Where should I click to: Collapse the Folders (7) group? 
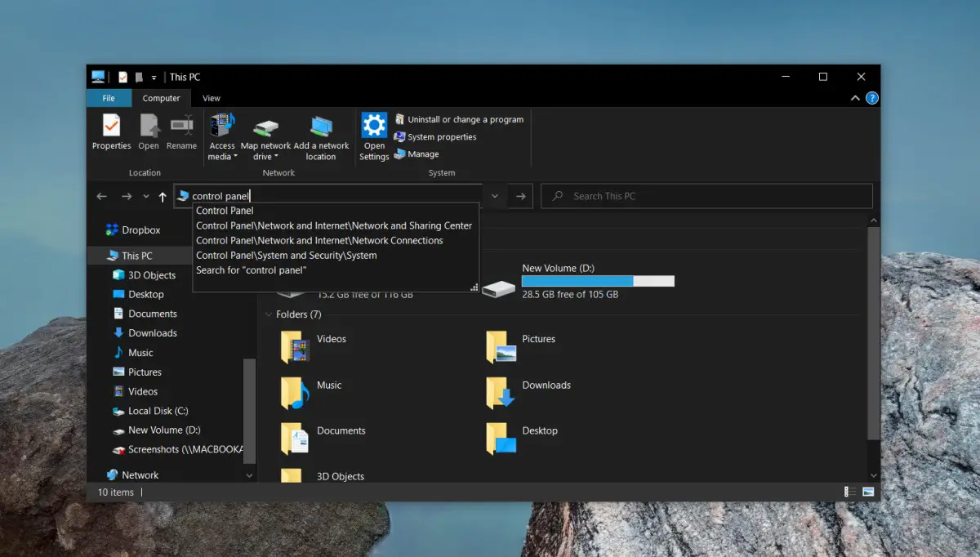[x=268, y=314]
